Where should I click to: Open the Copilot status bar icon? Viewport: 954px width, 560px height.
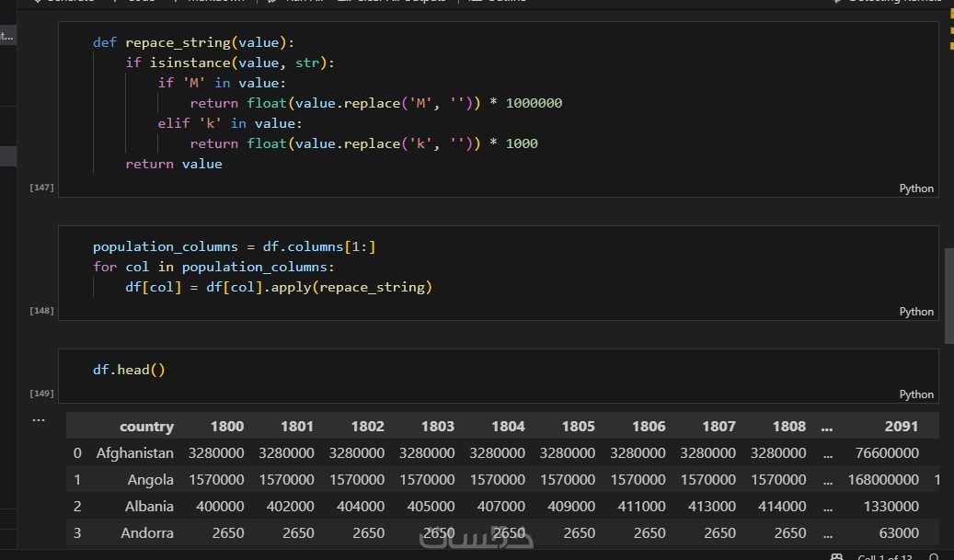pyautogui.click(x=836, y=557)
